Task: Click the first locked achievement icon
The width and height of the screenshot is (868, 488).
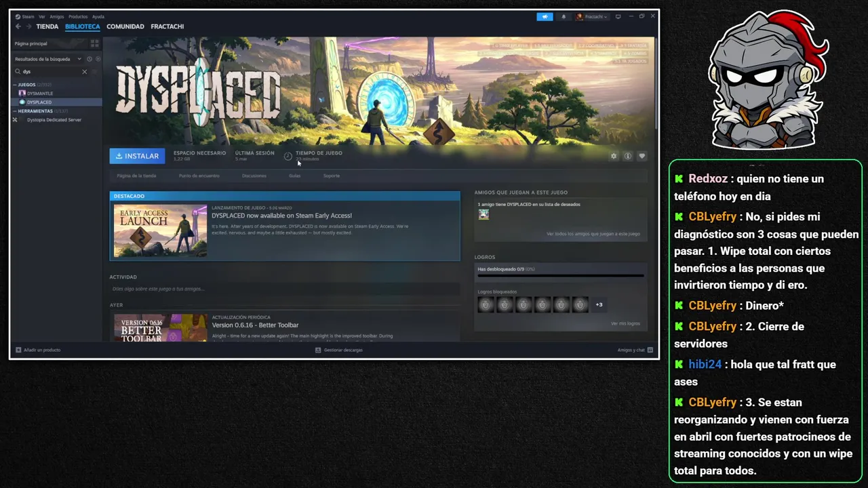Action: pos(486,305)
